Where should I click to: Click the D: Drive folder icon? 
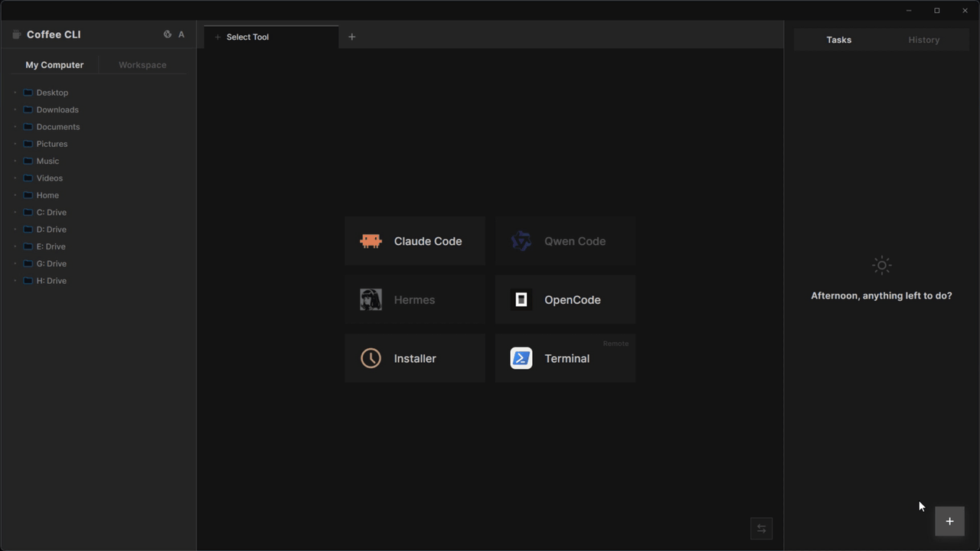click(x=28, y=230)
